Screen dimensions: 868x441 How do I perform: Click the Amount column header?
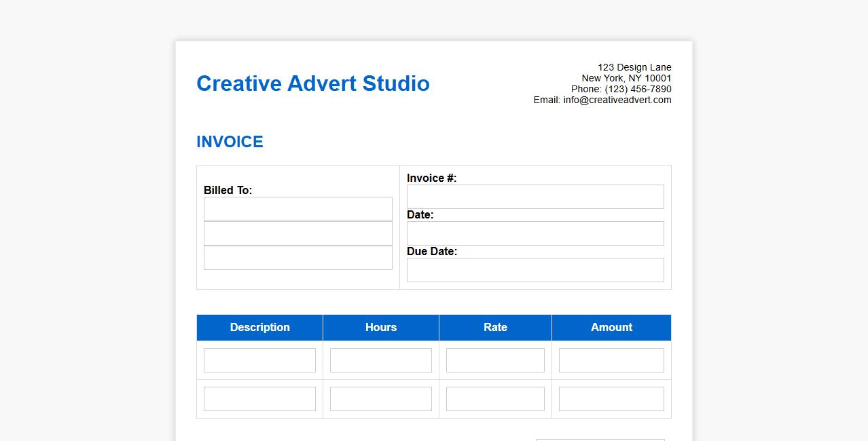611,327
